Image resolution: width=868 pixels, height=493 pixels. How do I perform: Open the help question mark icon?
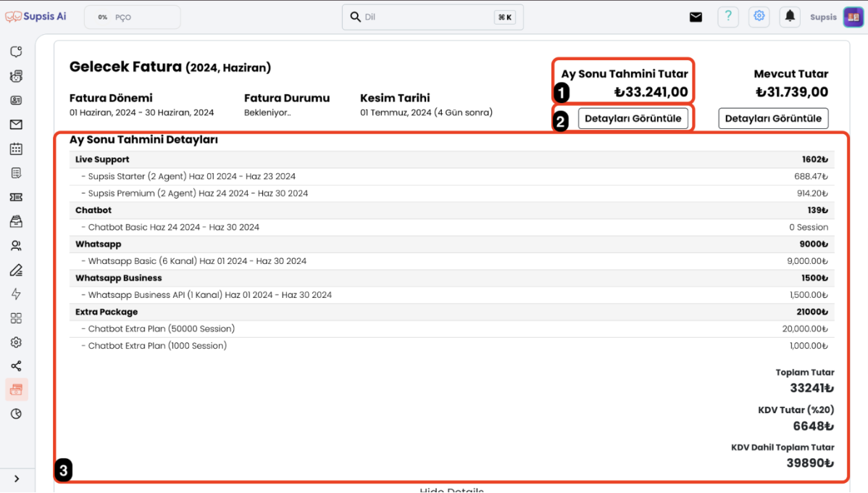[728, 17]
